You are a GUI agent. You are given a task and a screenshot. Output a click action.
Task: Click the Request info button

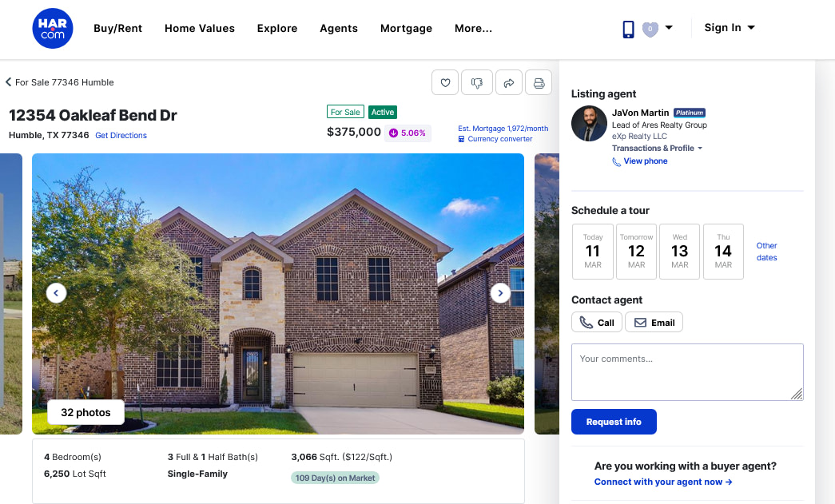click(x=614, y=422)
